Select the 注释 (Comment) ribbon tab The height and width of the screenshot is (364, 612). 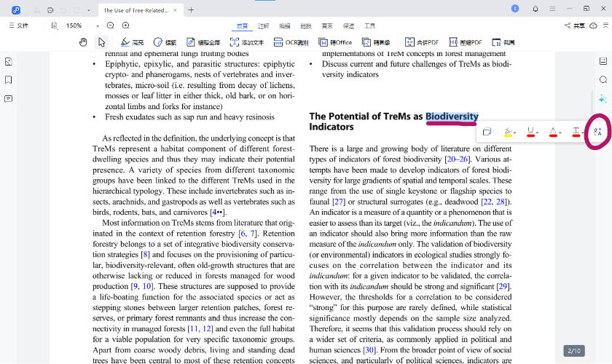tap(264, 25)
